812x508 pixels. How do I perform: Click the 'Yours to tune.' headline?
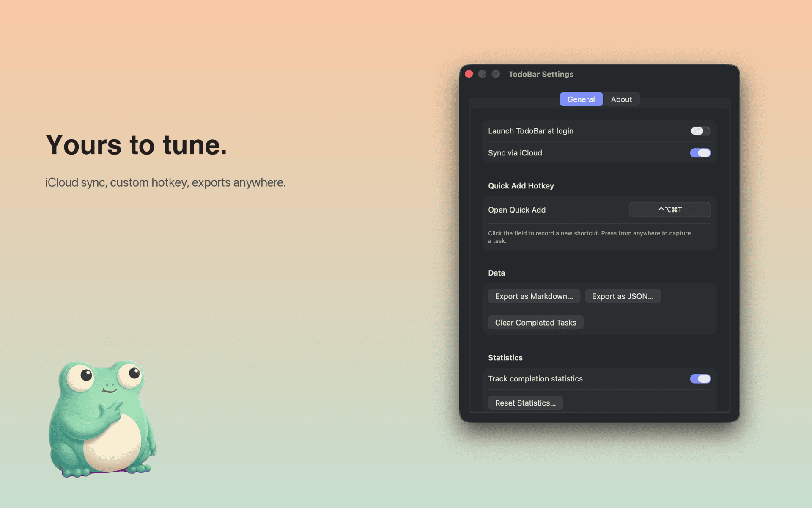[x=136, y=145]
